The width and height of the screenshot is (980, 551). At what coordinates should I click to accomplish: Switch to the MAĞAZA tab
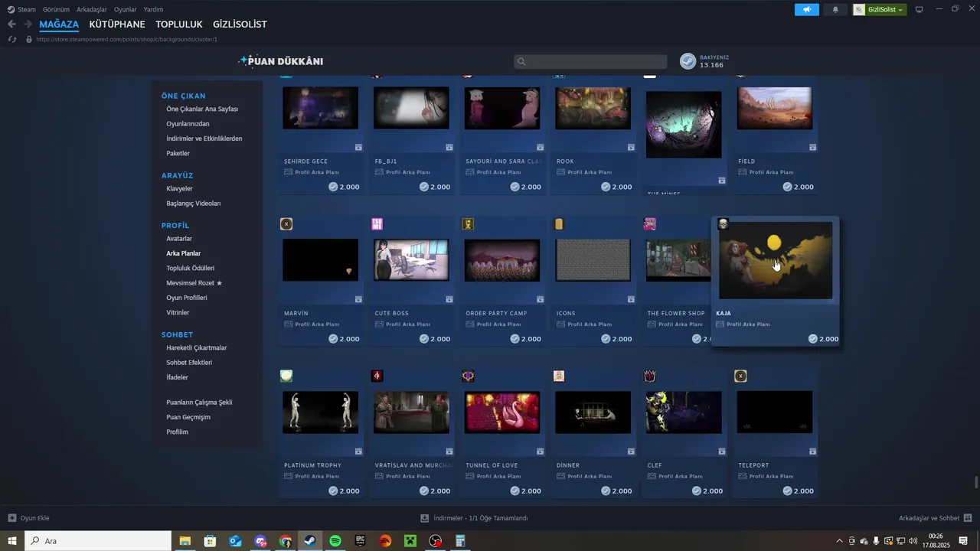pyautogui.click(x=59, y=24)
